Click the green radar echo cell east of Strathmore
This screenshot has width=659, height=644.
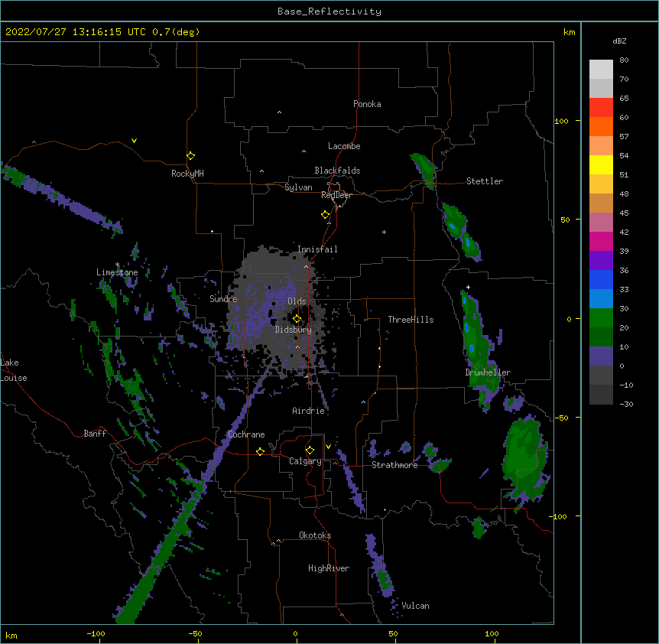524,458
